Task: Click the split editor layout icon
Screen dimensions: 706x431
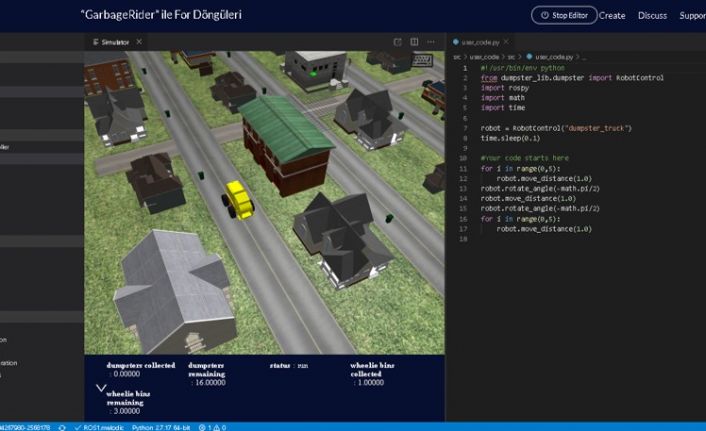Action: 415,42
